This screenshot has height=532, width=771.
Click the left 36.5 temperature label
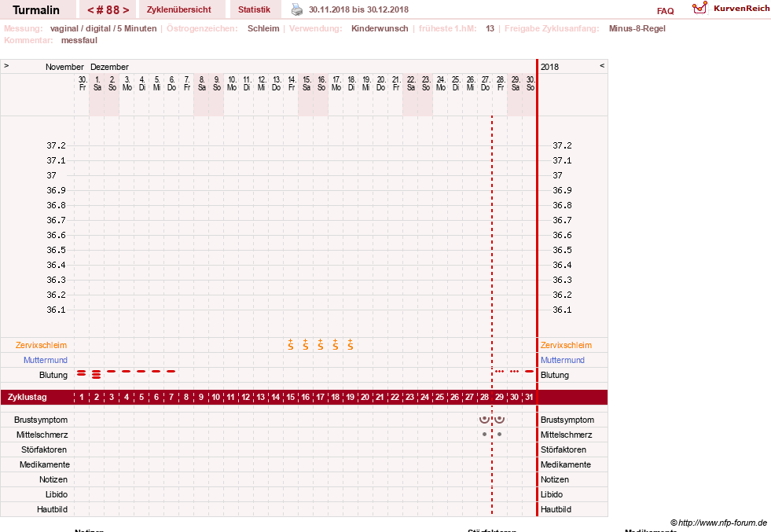56,250
